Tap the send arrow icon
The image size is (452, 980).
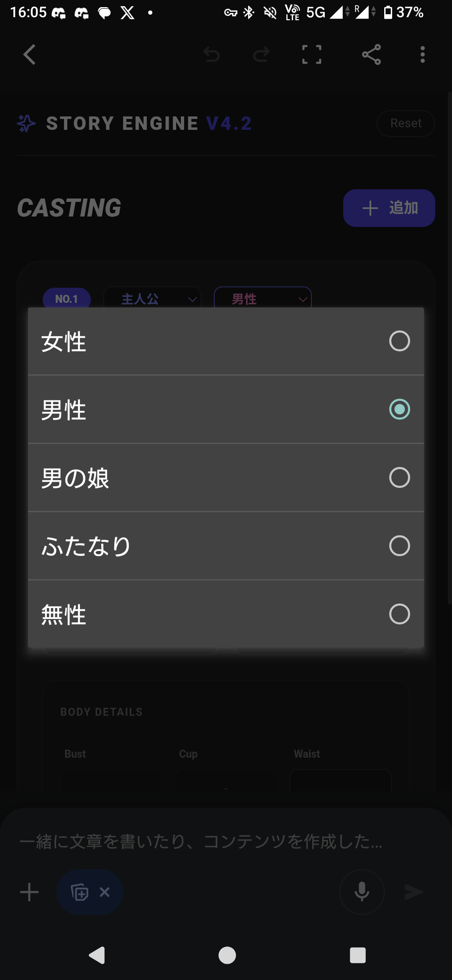pyautogui.click(x=414, y=892)
